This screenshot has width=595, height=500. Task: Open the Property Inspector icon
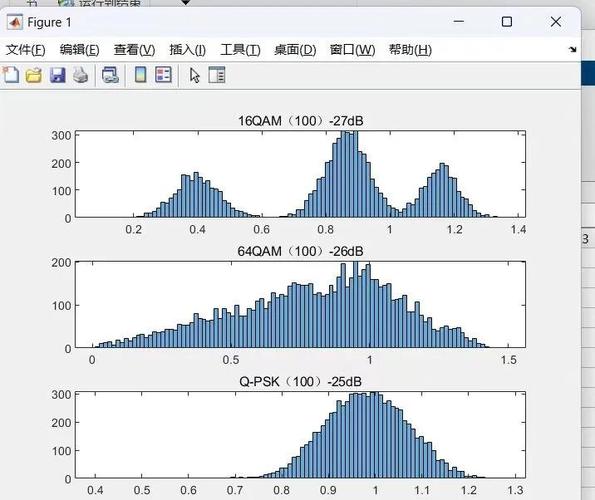[x=217, y=75]
